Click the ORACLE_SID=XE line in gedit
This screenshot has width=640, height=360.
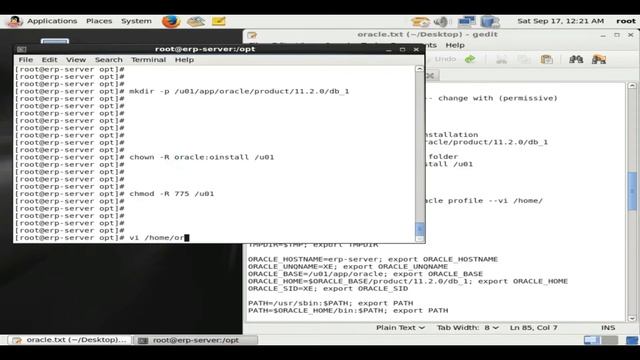click(x=328, y=289)
